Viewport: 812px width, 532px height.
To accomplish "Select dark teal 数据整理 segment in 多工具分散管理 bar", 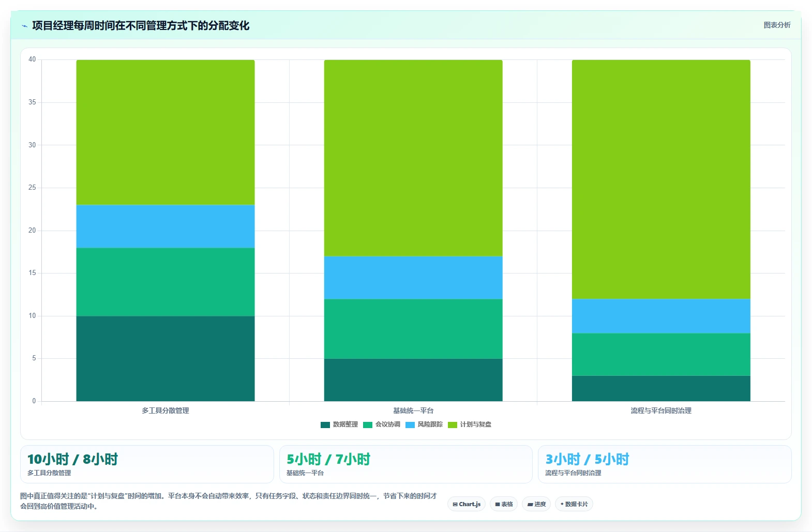I will pos(166,358).
